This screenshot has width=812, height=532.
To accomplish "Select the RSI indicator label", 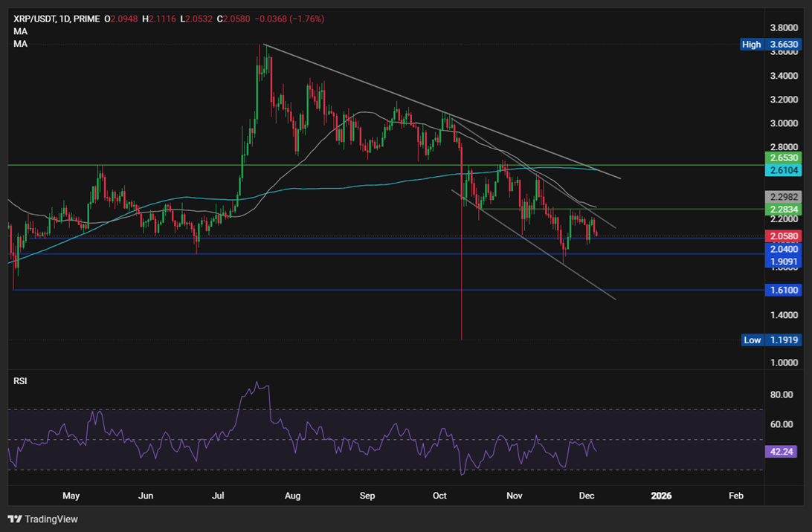I will (20, 380).
